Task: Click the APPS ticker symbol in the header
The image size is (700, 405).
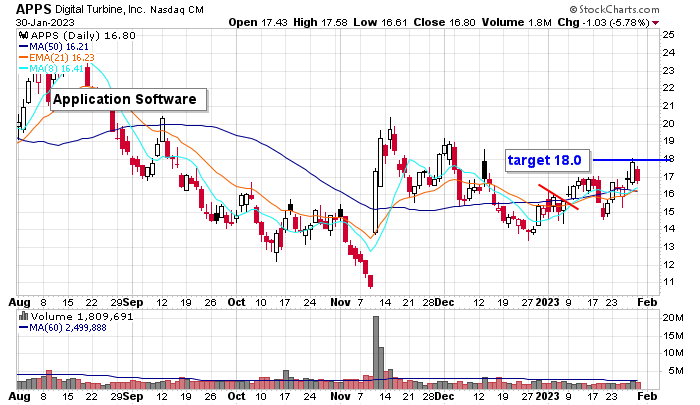Action: [34, 8]
